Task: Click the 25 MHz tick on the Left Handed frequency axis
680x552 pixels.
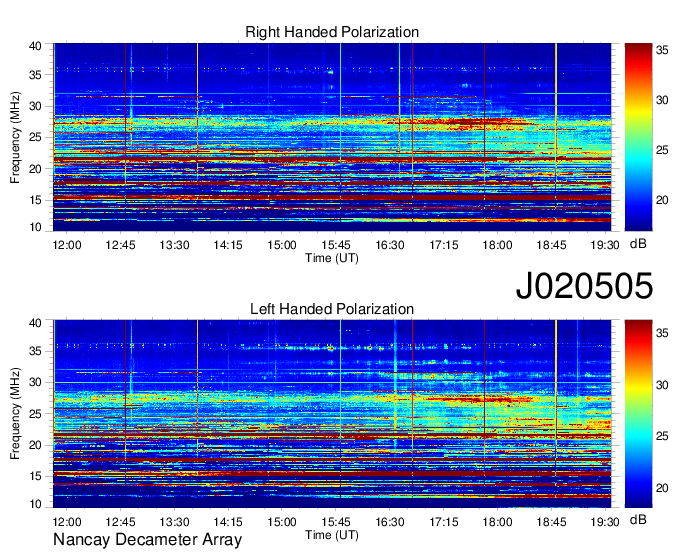Action: 35,414
